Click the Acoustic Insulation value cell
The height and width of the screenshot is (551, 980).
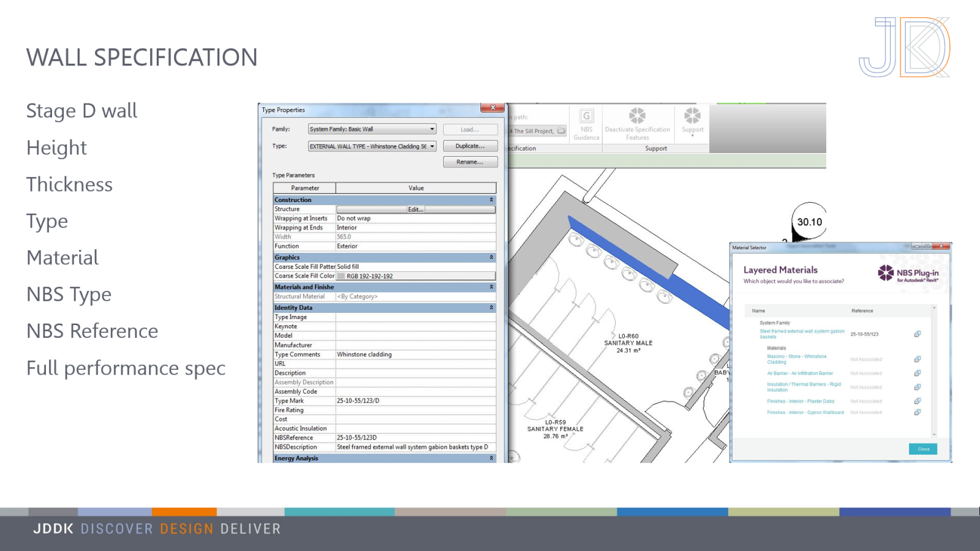pos(416,429)
